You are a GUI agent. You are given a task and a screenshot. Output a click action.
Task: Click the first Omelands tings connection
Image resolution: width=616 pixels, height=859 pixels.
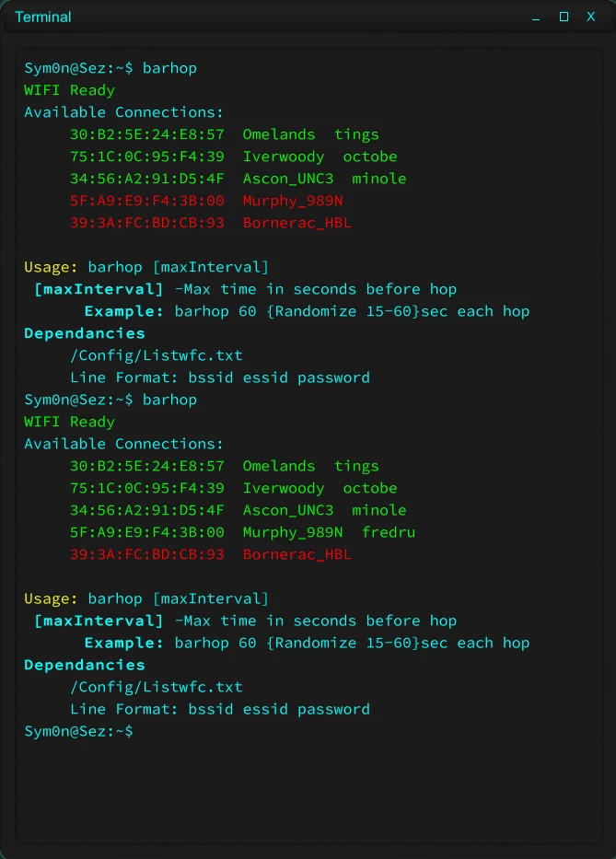[x=224, y=134]
